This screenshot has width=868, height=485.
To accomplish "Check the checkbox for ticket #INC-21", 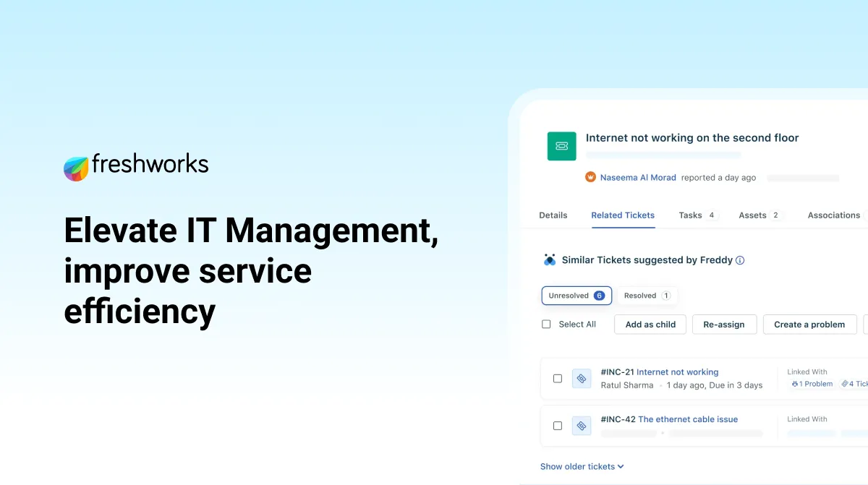I will point(558,378).
